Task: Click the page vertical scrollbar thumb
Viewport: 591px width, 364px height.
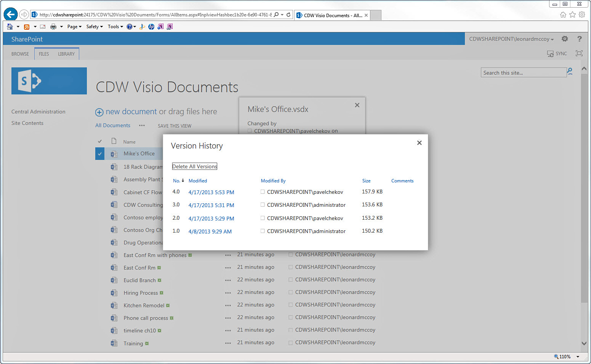Action: coord(584,188)
